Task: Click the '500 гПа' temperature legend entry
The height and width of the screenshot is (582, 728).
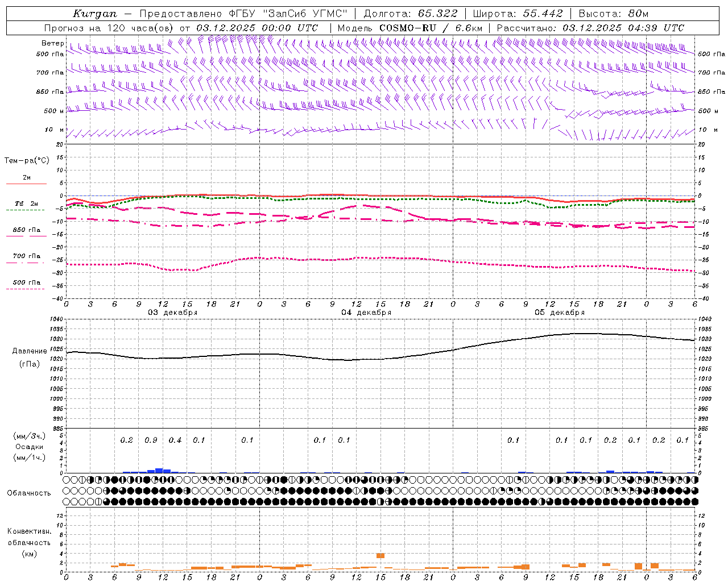Action: pyautogui.click(x=27, y=282)
